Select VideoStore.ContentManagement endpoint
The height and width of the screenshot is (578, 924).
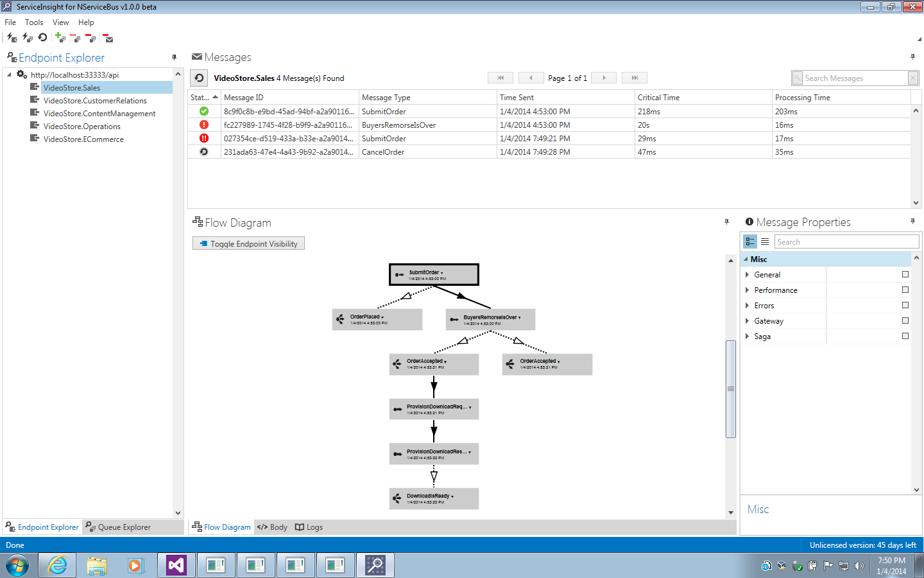(x=99, y=113)
